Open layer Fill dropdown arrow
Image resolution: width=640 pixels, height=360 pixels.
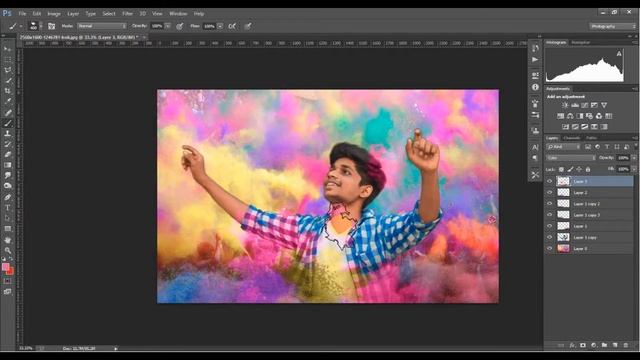[x=634, y=169]
